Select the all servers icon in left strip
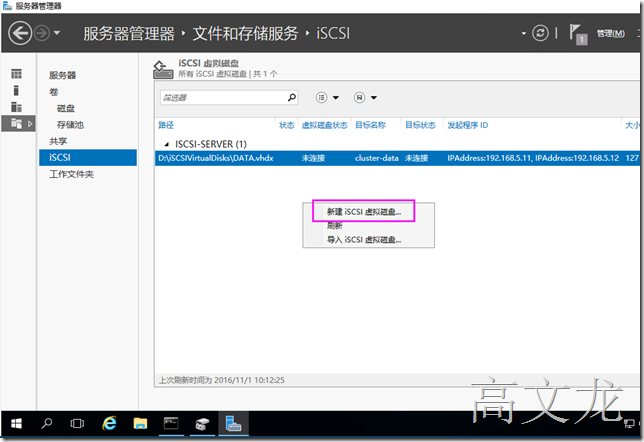Image resolution: width=644 pixels, height=442 pixels. click(x=16, y=107)
